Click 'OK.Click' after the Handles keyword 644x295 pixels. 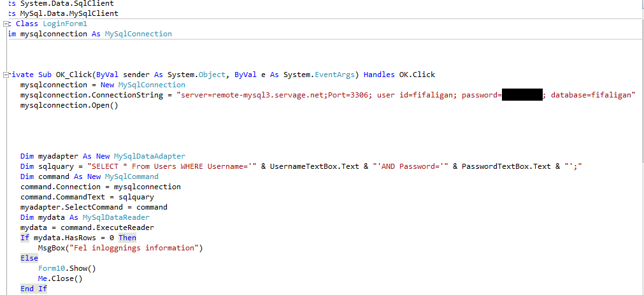coord(417,75)
